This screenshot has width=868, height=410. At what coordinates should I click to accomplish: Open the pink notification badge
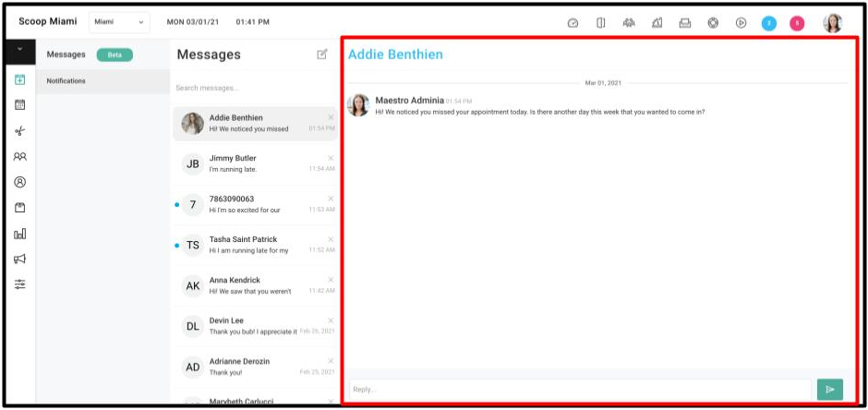click(x=797, y=23)
